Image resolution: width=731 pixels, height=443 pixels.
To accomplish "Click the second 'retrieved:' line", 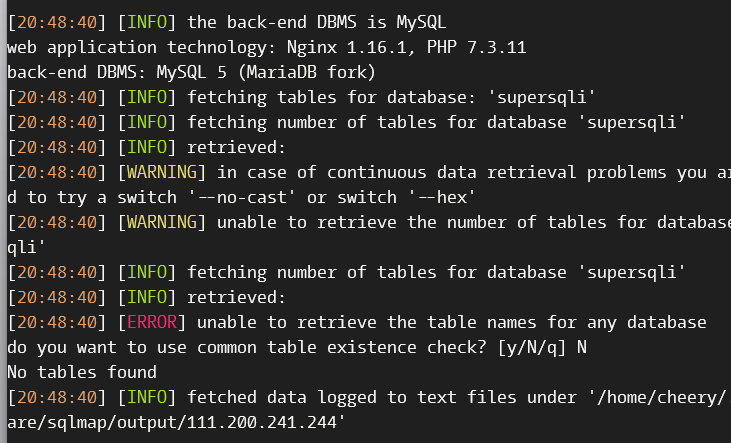I will 236,298.
